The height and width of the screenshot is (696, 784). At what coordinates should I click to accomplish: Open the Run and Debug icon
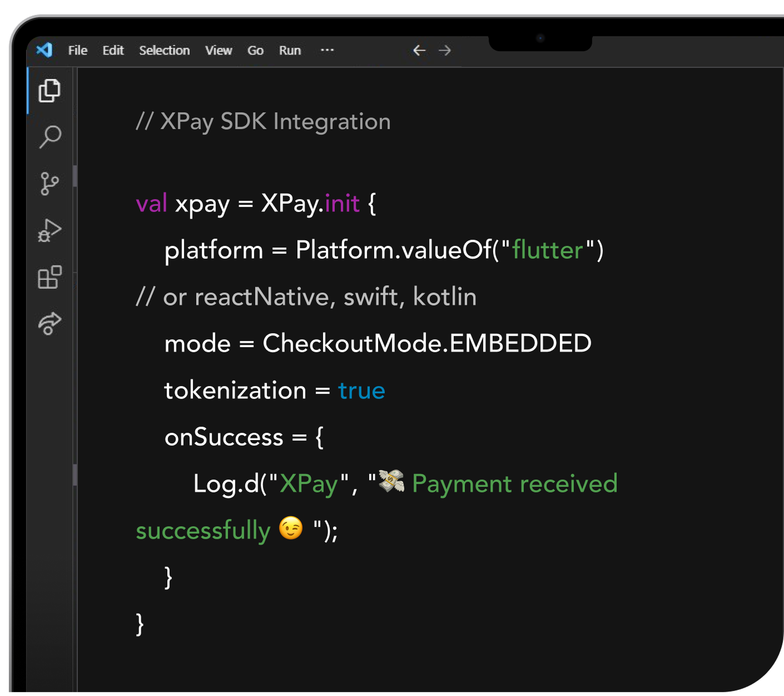49,230
